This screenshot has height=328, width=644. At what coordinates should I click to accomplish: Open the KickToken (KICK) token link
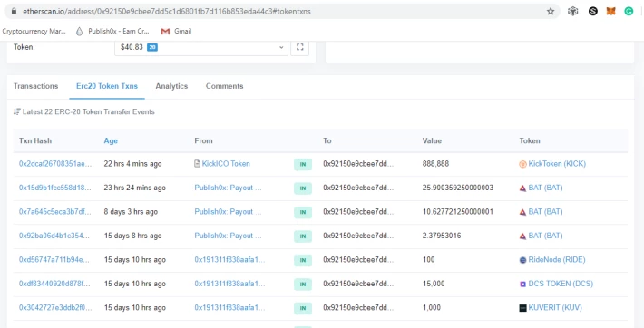click(x=557, y=164)
